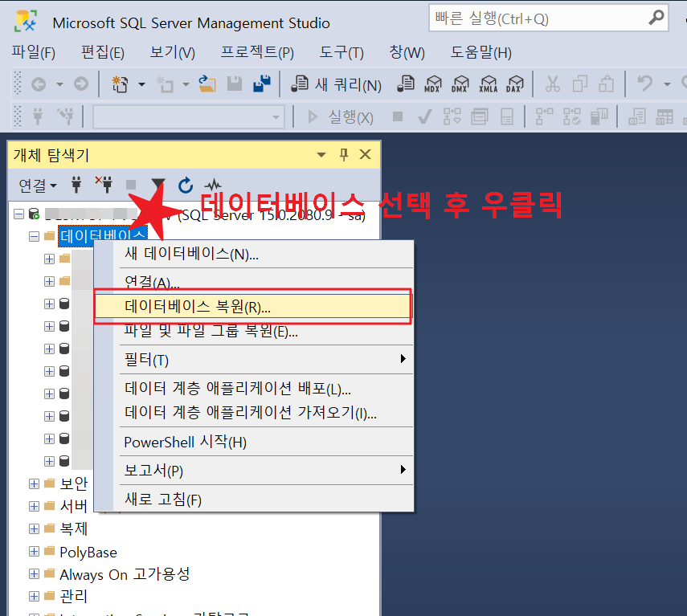The width and height of the screenshot is (687, 616).
Task: Click the Copy icon in toolbar
Action: click(x=579, y=84)
